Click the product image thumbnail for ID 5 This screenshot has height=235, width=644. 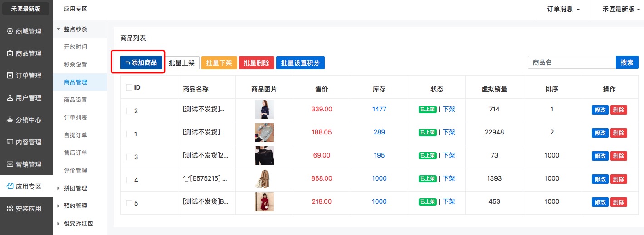[x=264, y=202]
